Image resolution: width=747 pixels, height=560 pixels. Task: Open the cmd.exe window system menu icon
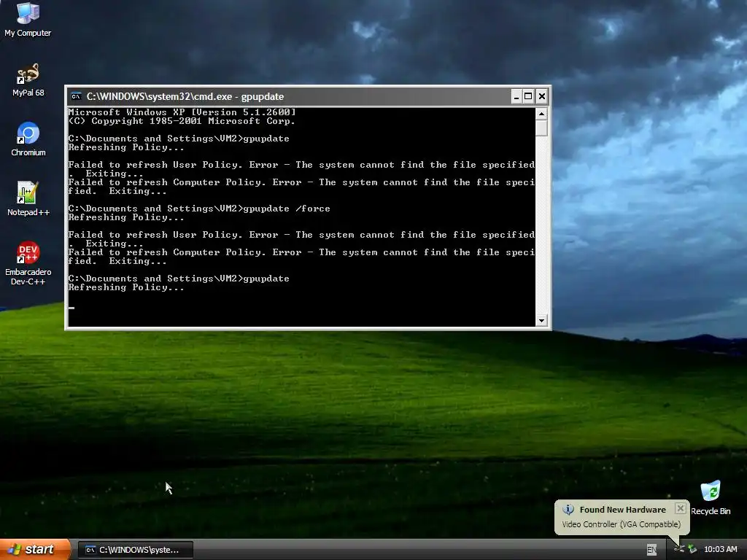pos(76,97)
